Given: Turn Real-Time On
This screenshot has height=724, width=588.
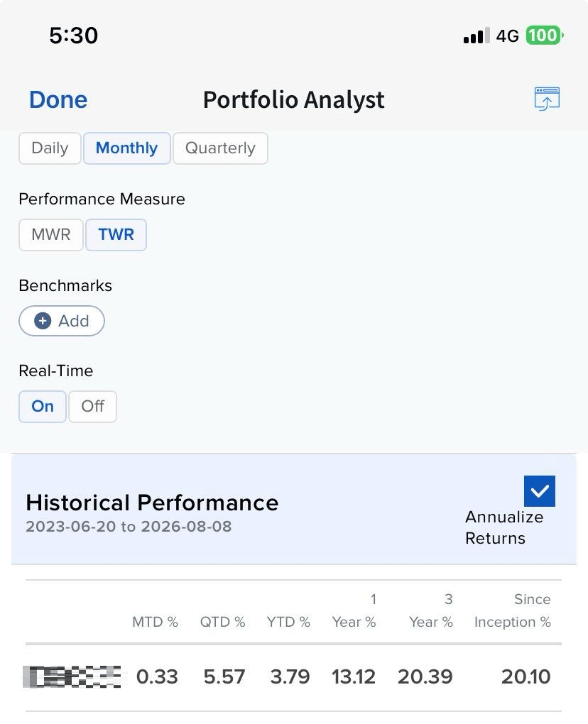Looking at the screenshot, I should pyautogui.click(x=43, y=406).
